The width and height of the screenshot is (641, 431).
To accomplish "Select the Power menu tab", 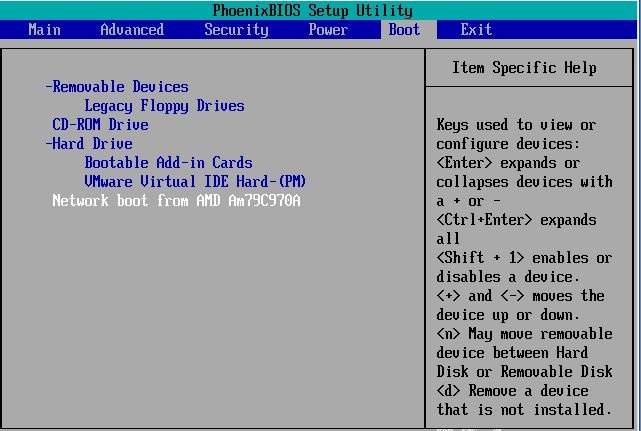I will 328,30.
